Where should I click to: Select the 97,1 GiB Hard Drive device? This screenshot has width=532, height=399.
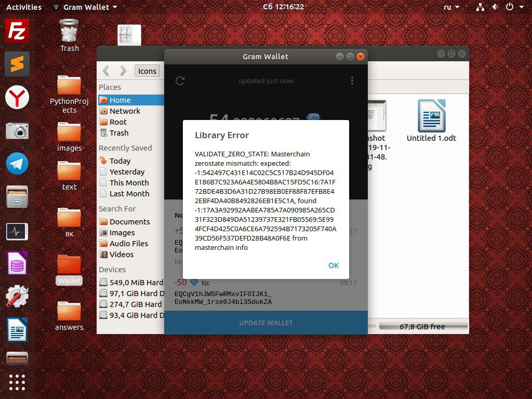click(x=131, y=293)
